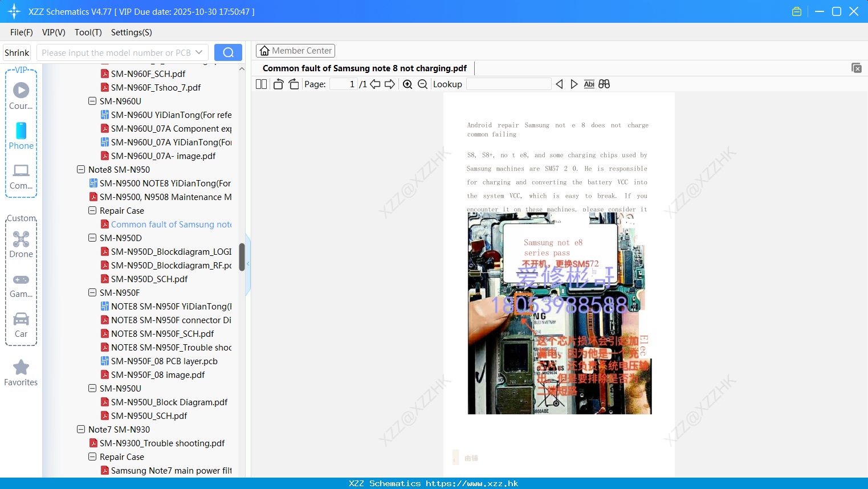Open Settings menu
This screenshot has width=868, height=489.
coord(132,32)
